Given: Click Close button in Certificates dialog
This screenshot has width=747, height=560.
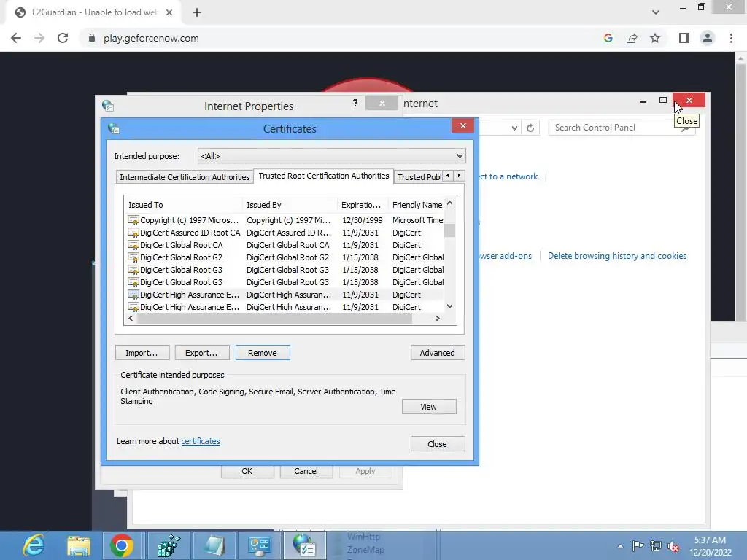Looking at the screenshot, I should point(438,444).
